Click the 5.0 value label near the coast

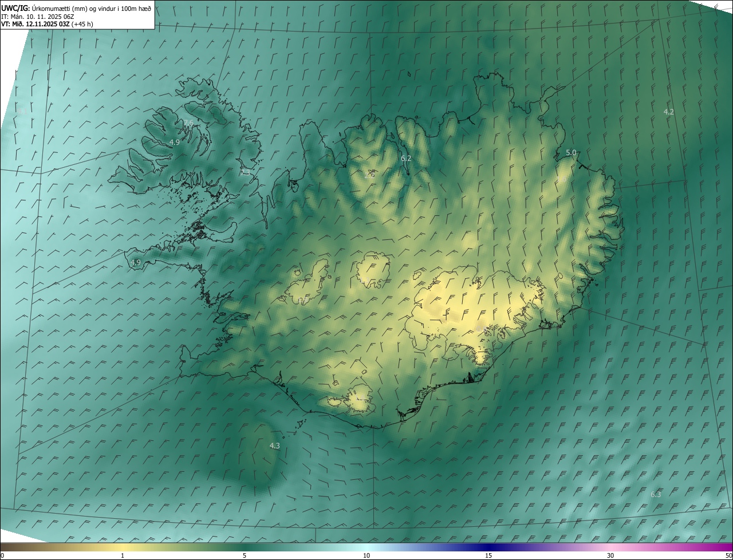[571, 153]
